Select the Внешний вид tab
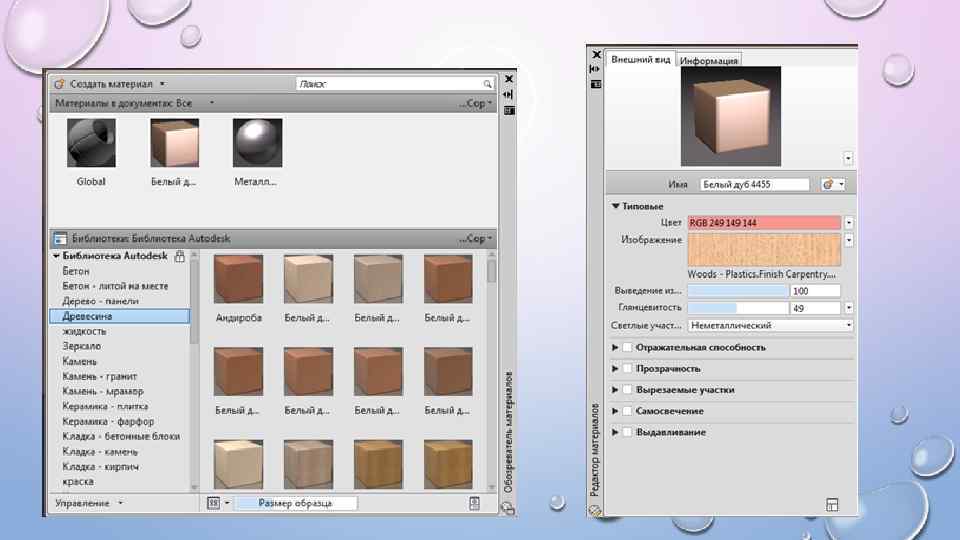The width and height of the screenshot is (960, 540). [641, 60]
